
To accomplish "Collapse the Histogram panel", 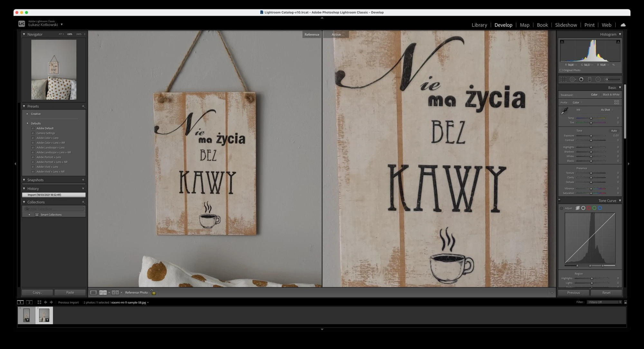I will pyautogui.click(x=620, y=34).
